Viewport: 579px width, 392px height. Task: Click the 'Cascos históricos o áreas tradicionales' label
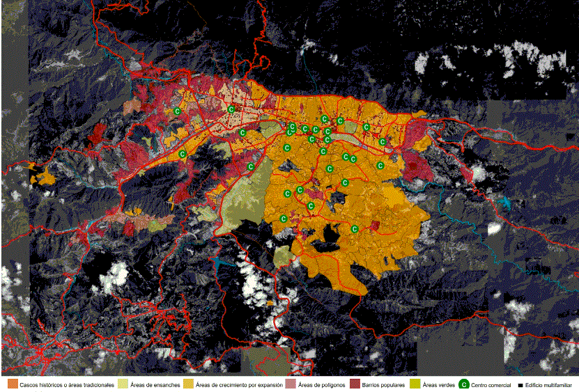(67, 385)
